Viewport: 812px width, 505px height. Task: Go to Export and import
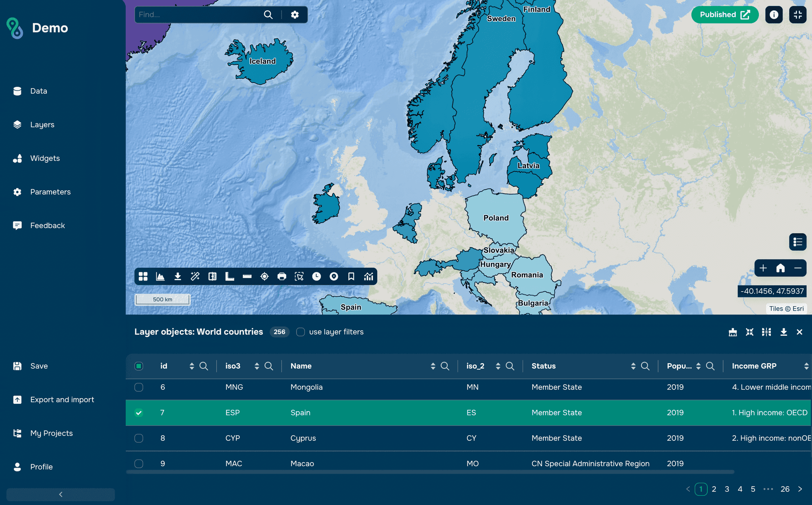tap(62, 399)
